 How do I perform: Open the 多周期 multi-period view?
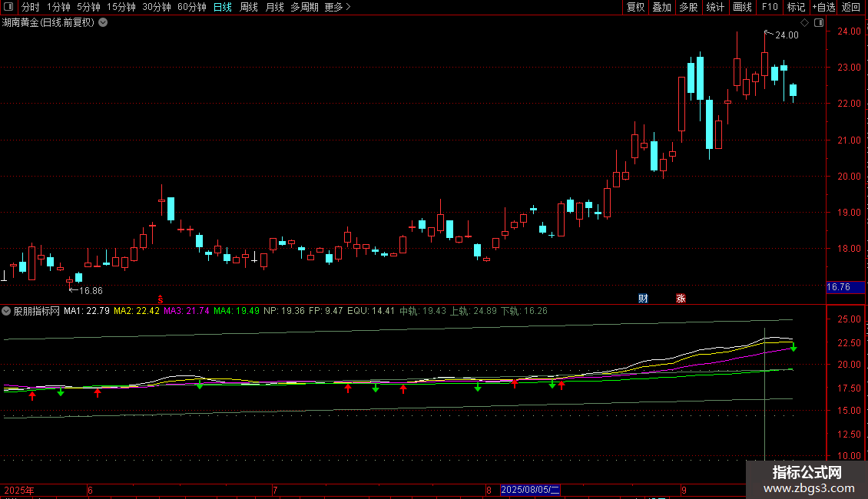point(304,7)
